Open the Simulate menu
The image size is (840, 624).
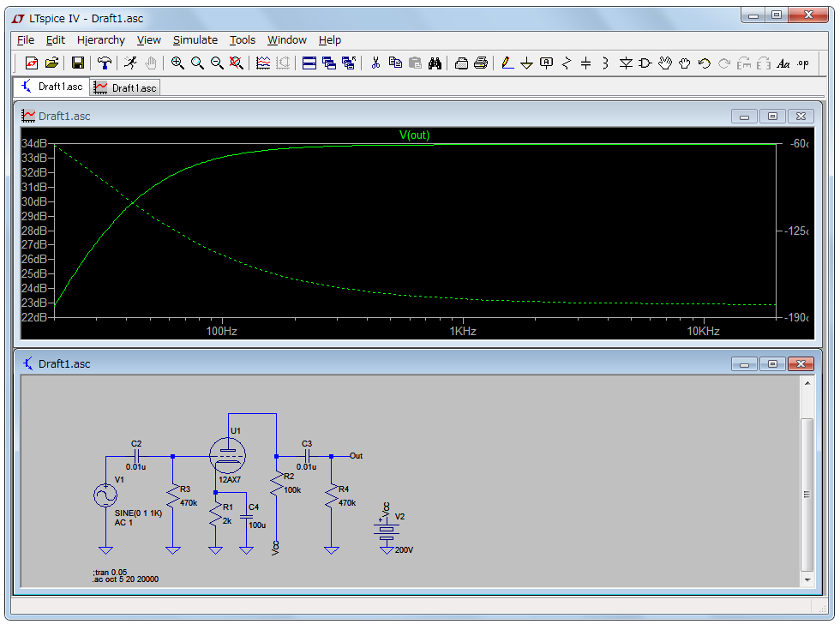pos(195,39)
